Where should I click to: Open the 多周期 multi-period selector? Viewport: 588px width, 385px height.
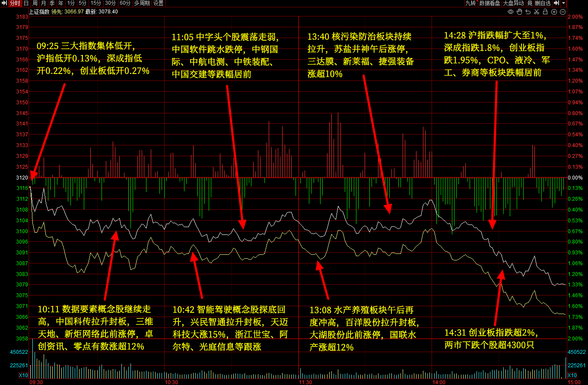pos(142,3)
